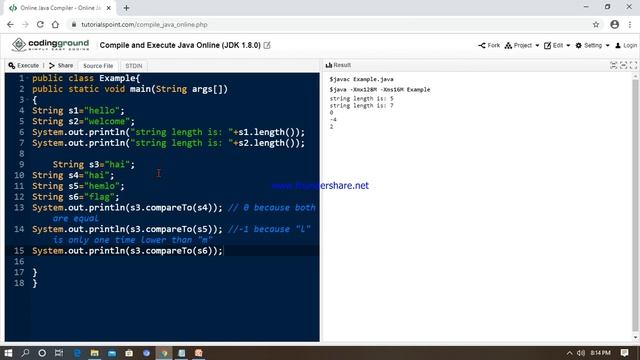Expand Result panel to fullscreen via rightmost icon
The image size is (640, 360).
pyautogui.click(x=633, y=65)
